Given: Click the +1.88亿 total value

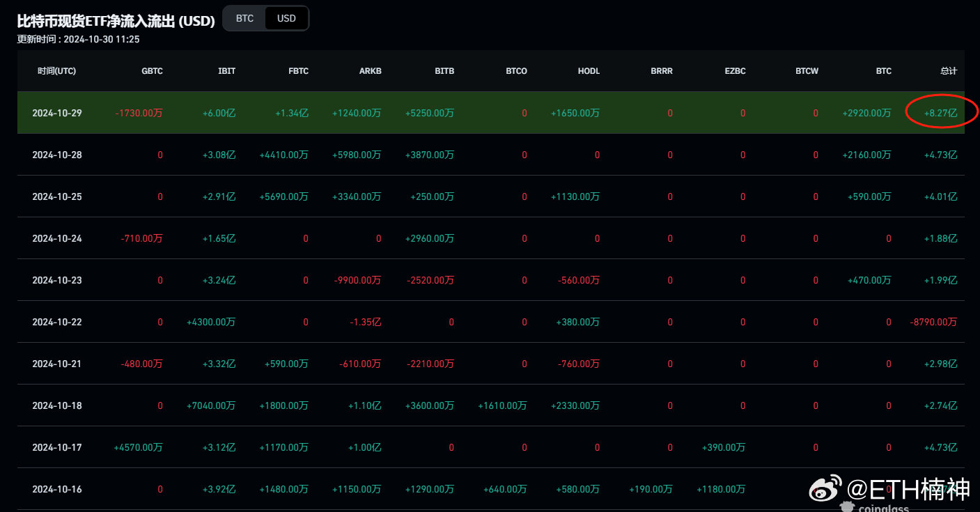Looking at the screenshot, I should click(941, 238).
